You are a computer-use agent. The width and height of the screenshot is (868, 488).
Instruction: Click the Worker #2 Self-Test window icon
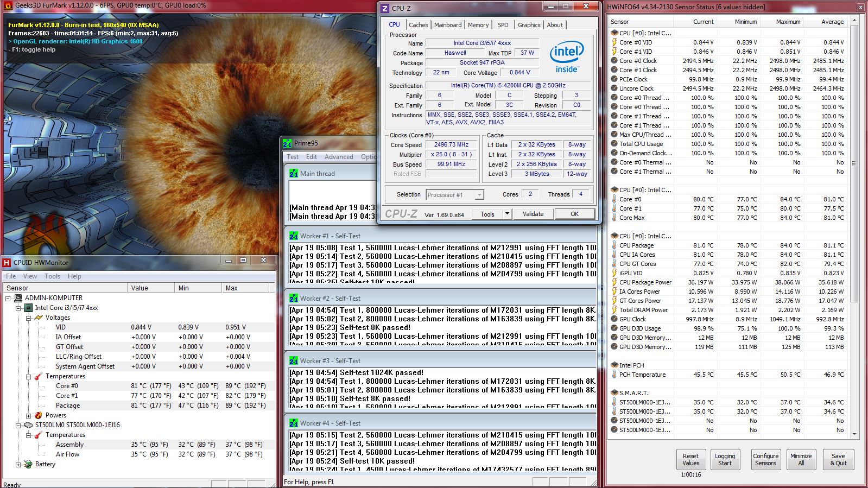(294, 299)
